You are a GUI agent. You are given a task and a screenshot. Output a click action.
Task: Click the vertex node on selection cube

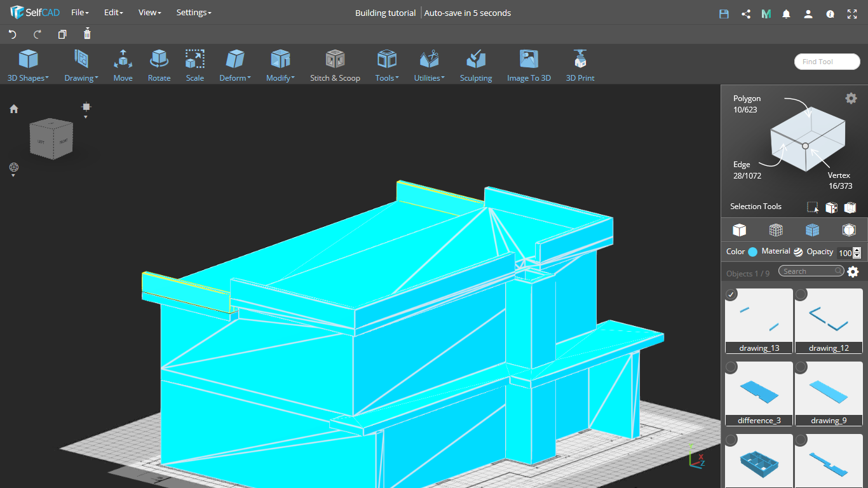[805, 146]
